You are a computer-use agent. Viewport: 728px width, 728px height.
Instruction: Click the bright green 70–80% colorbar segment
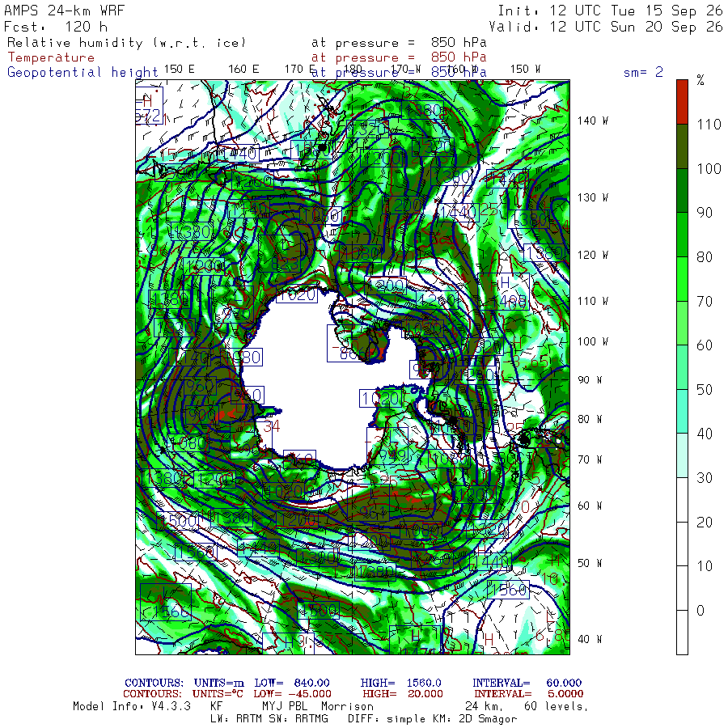682,279
